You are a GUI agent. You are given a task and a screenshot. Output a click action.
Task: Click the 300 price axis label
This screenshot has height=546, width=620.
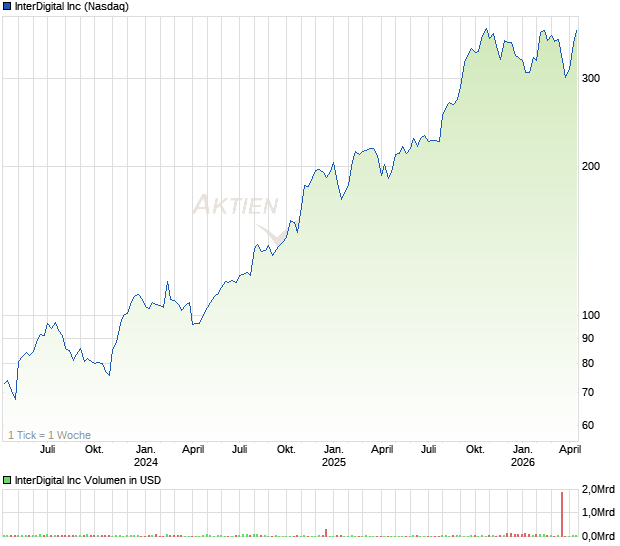(591, 78)
